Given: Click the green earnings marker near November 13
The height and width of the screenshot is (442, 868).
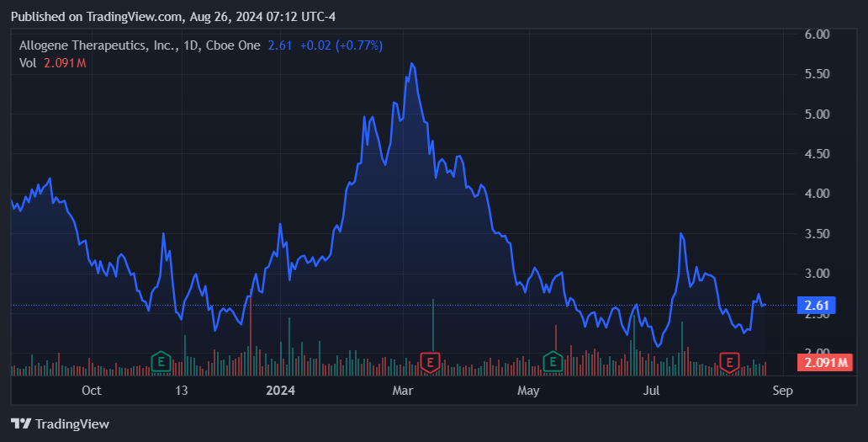Looking at the screenshot, I should click(x=161, y=362).
